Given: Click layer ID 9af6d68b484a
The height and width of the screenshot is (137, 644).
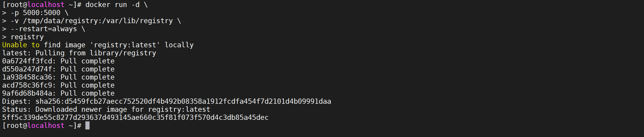Looking at the screenshot, I should 27,93.
